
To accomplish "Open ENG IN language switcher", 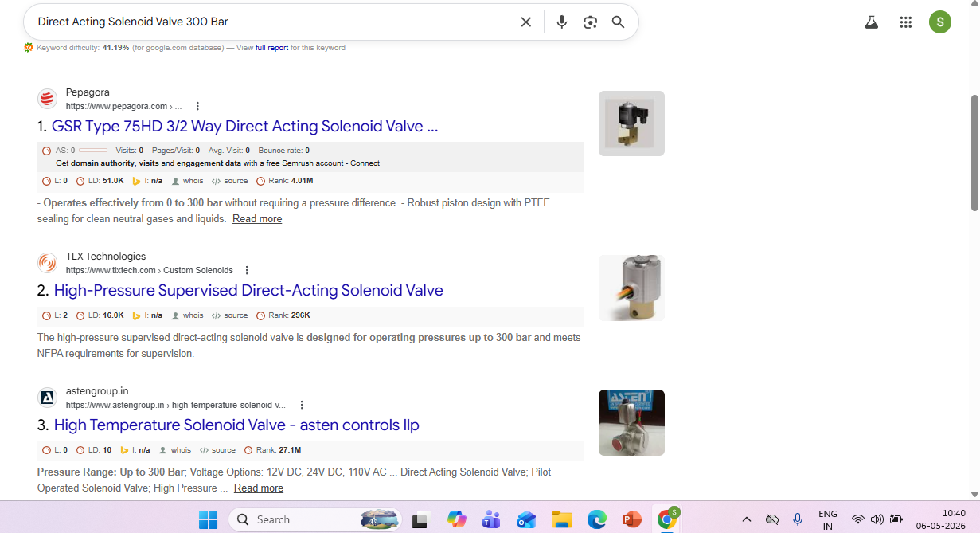I will [828, 519].
